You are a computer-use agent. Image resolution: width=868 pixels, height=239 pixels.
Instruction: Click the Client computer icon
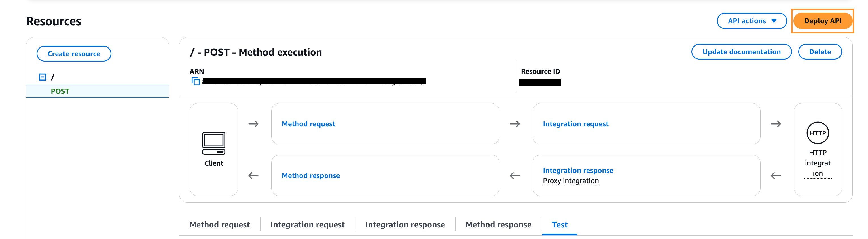tap(214, 143)
